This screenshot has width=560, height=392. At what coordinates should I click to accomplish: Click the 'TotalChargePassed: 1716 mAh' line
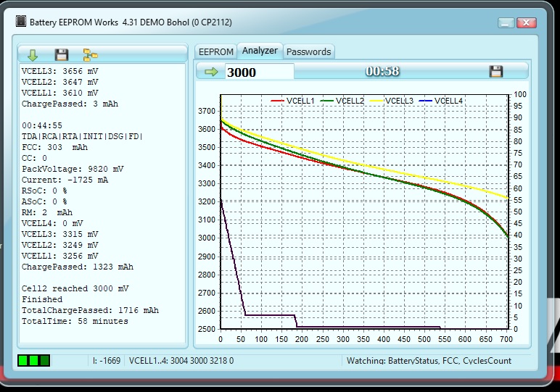click(90, 310)
